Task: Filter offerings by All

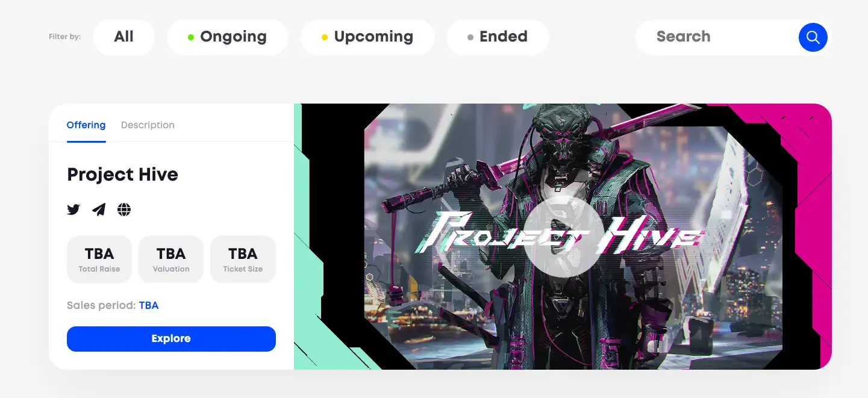Action: [123, 37]
